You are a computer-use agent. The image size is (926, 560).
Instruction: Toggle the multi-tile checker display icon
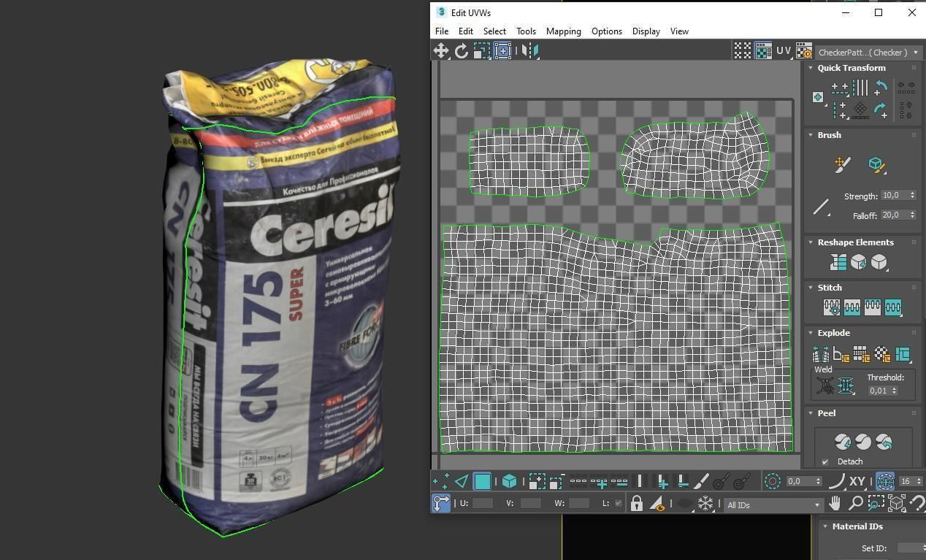point(743,50)
